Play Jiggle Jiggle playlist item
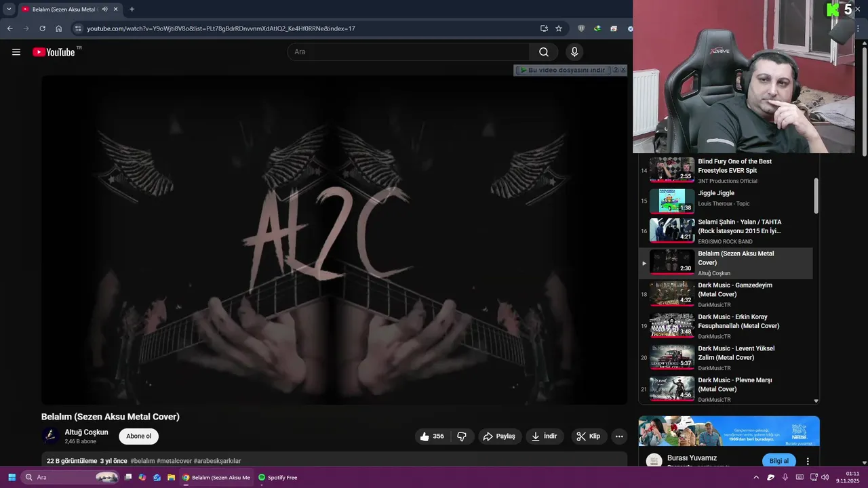 coord(726,201)
